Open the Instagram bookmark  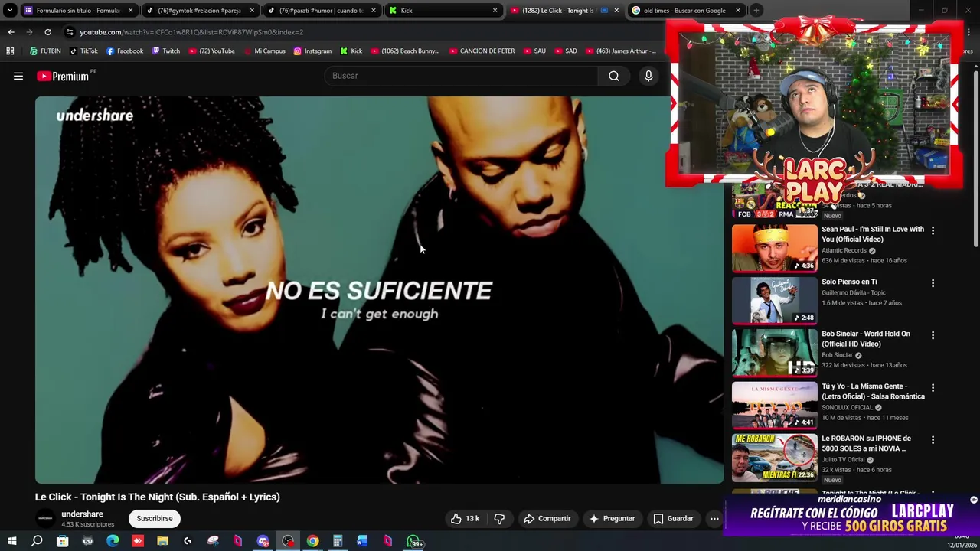pos(312,51)
